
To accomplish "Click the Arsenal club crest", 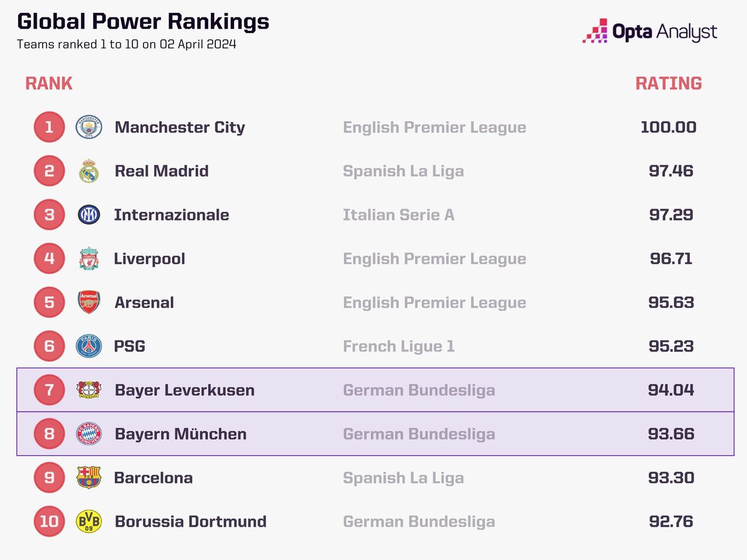I will click(x=89, y=302).
